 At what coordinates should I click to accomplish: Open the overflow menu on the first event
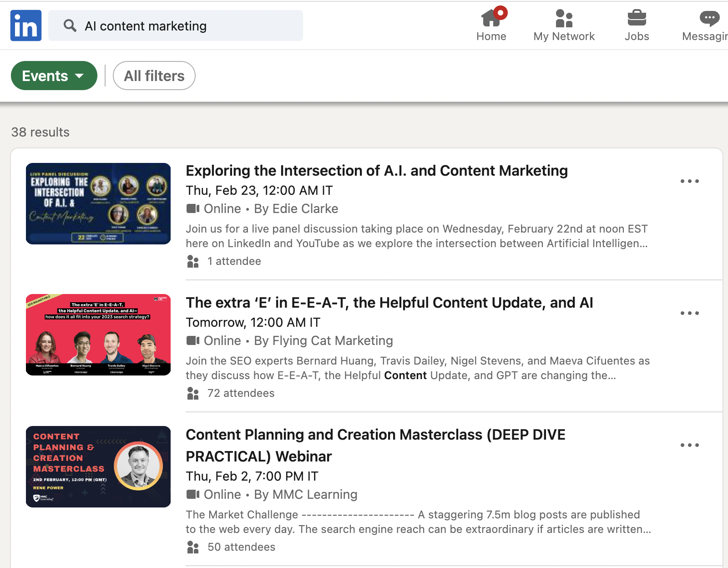pyautogui.click(x=690, y=181)
